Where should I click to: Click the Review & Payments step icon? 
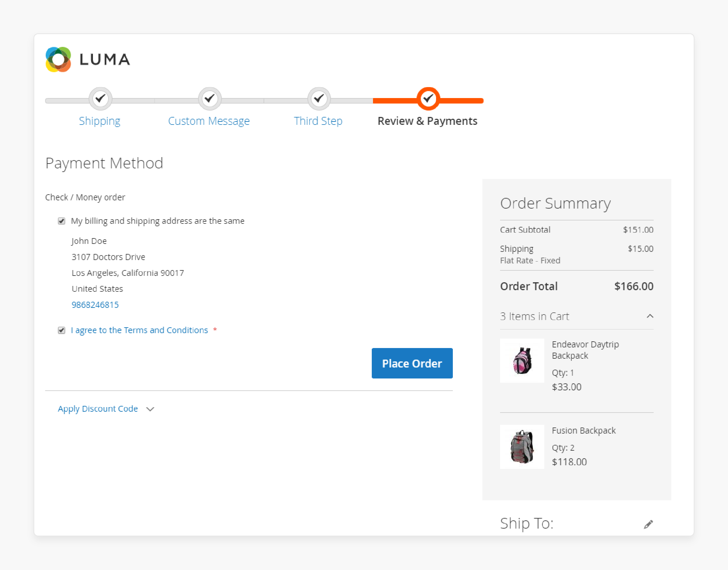point(428,99)
